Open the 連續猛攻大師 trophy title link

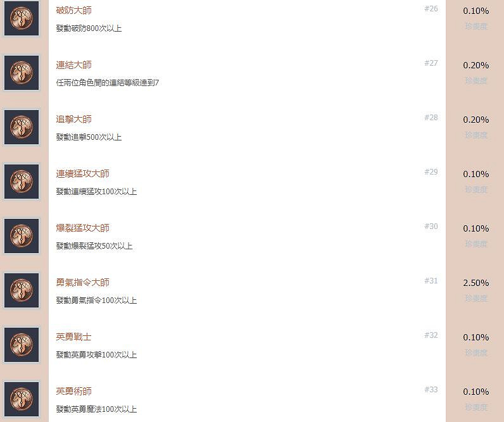coord(82,174)
